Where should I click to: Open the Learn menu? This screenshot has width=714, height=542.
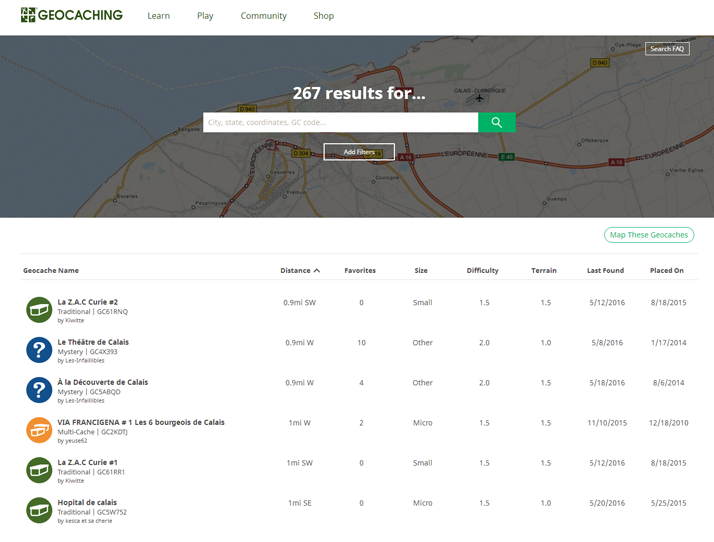click(158, 16)
